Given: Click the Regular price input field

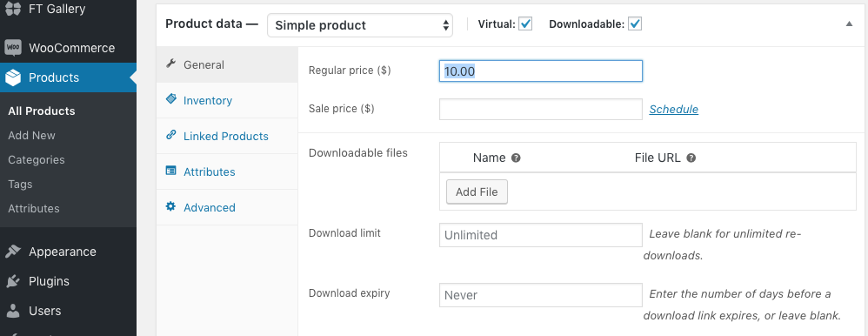Looking at the screenshot, I should pyautogui.click(x=541, y=71).
